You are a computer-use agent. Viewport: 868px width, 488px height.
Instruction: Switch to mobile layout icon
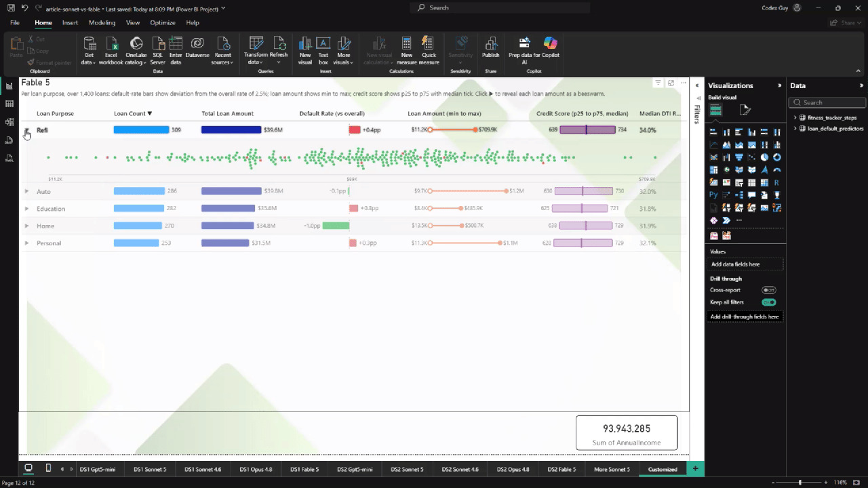[48, 468]
